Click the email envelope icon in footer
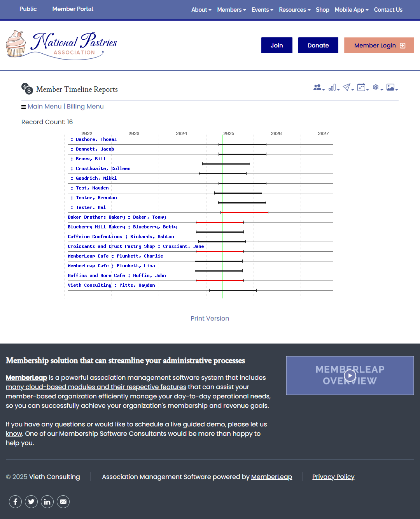Screen dimensions: 420x519 pyautogui.click(x=63, y=502)
